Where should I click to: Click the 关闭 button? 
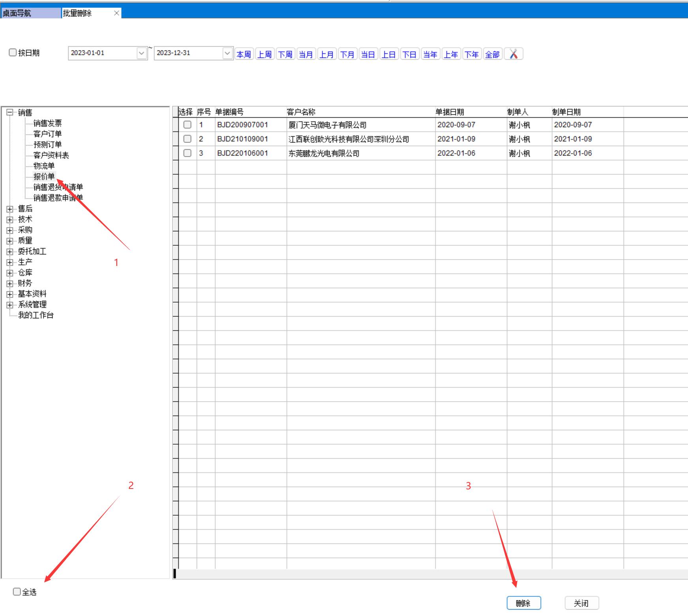click(x=581, y=603)
